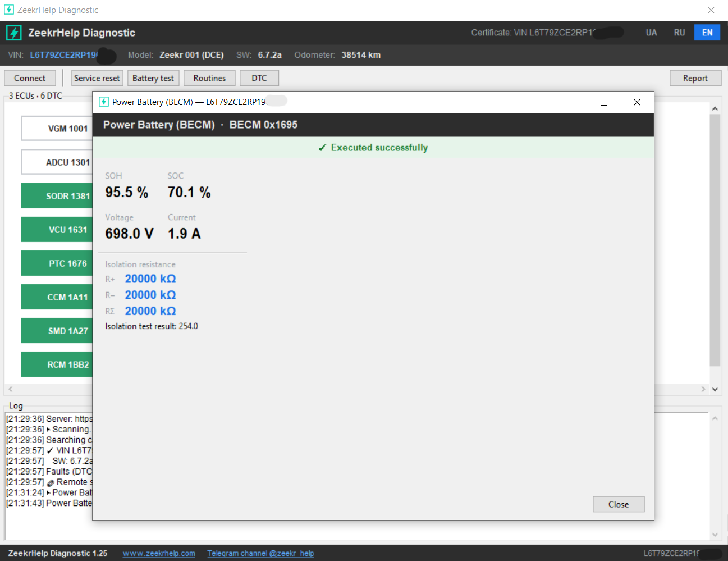Click the log line '[21:31:24] Power Bat'
The width and height of the screenshot is (728, 561).
(x=49, y=493)
